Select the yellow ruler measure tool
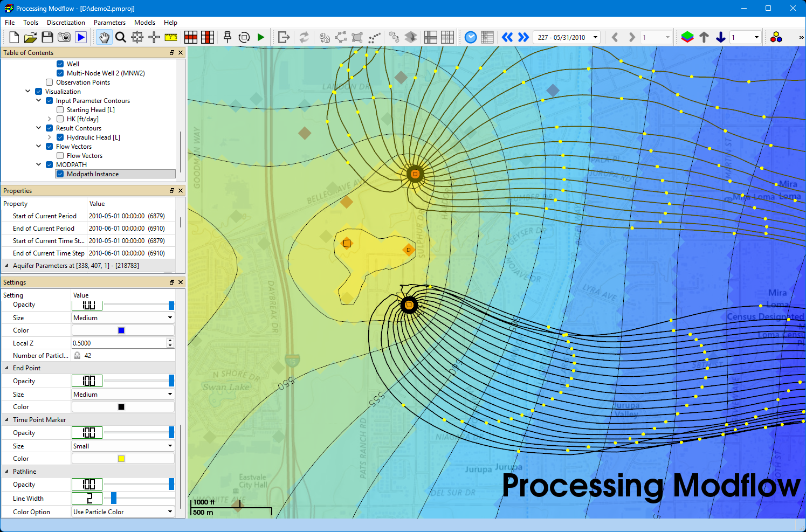The image size is (806, 532). (x=171, y=37)
